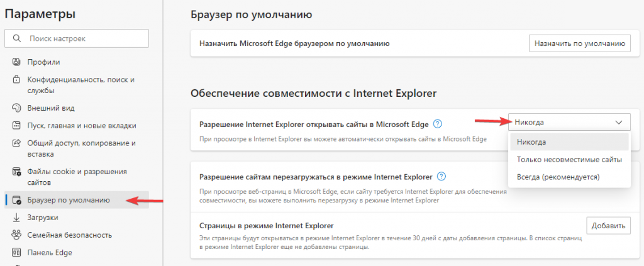Click the Файлы cookie icon
The height and width of the screenshot is (266, 644).
point(16,172)
